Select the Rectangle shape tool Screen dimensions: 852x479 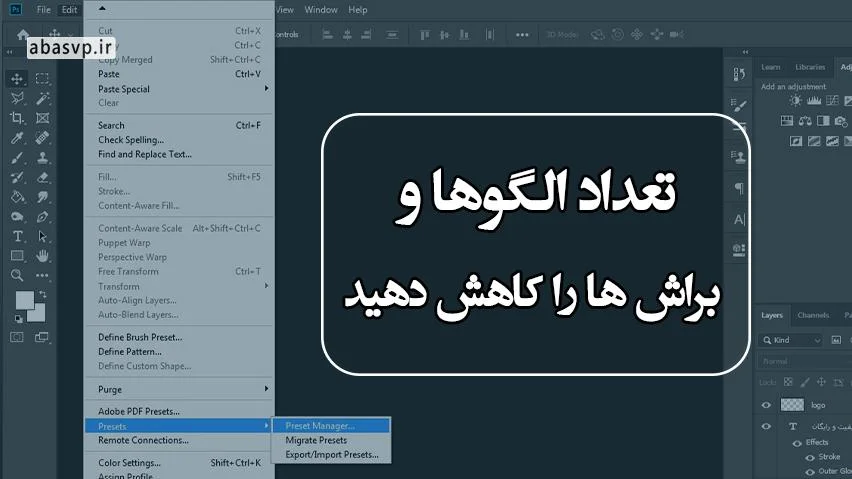point(17,256)
